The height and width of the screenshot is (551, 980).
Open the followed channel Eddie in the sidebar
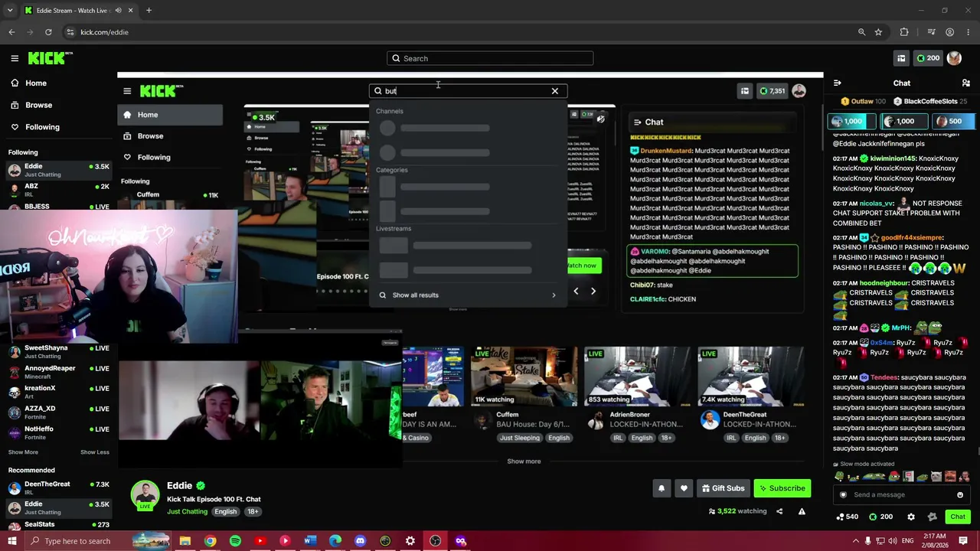(x=58, y=169)
